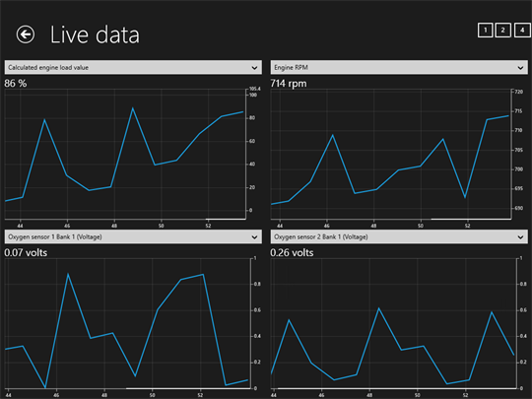Switch to two-chart layout button 2

click(x=502, y=31)
